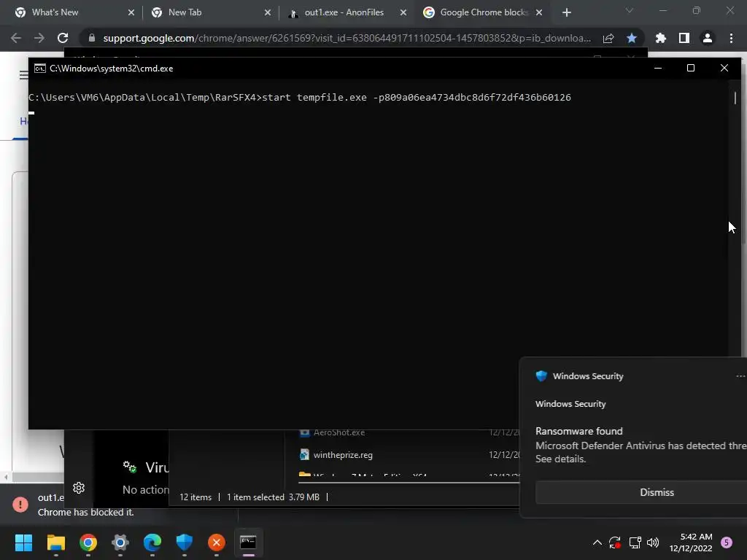Open Chrome extensions puzzle icon
The width and height of the screenshot is (747, 560).
pos(661,38)
